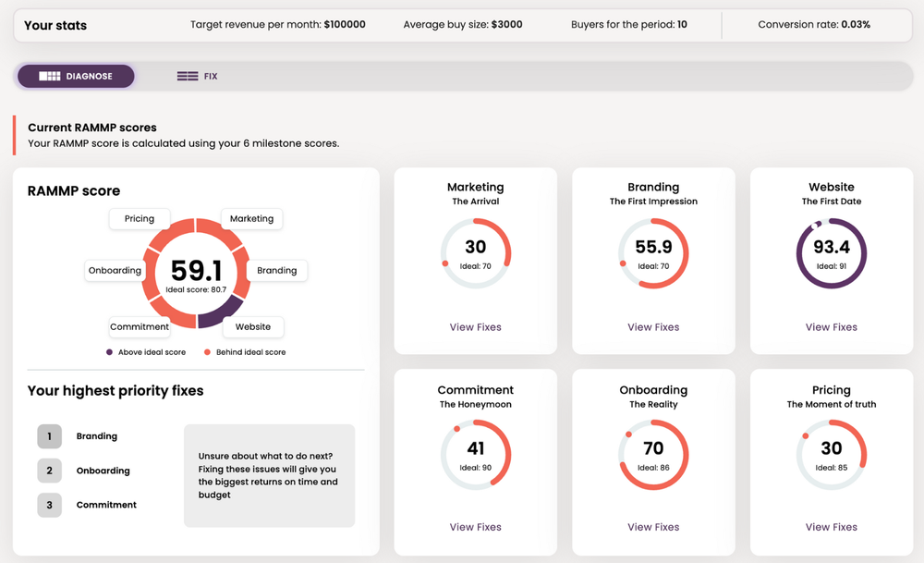The width and height of the screenshot is (924, 563).
Task: Open the Fix tab
Action: (198, 76)
